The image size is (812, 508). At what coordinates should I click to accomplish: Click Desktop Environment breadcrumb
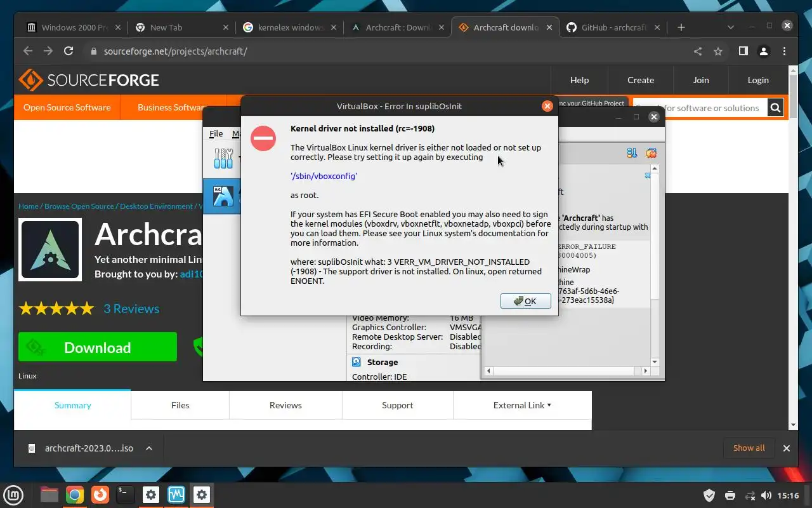point(156,206)
